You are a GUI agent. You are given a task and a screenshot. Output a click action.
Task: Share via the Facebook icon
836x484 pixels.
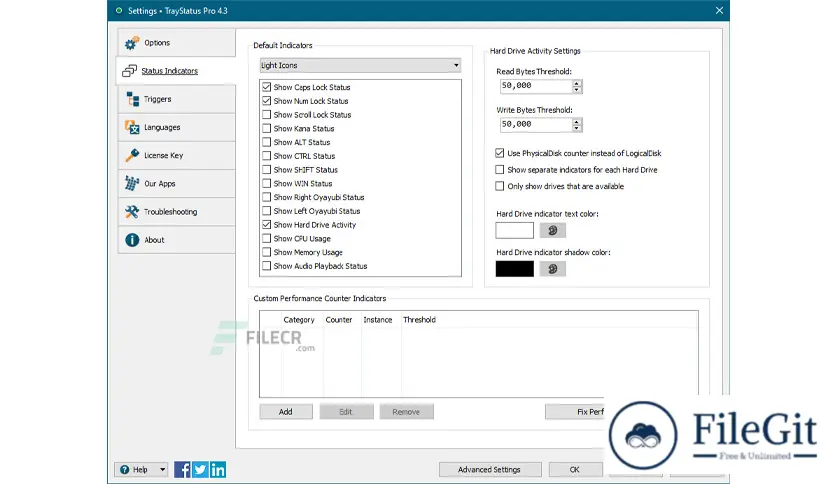pos(182,470)
